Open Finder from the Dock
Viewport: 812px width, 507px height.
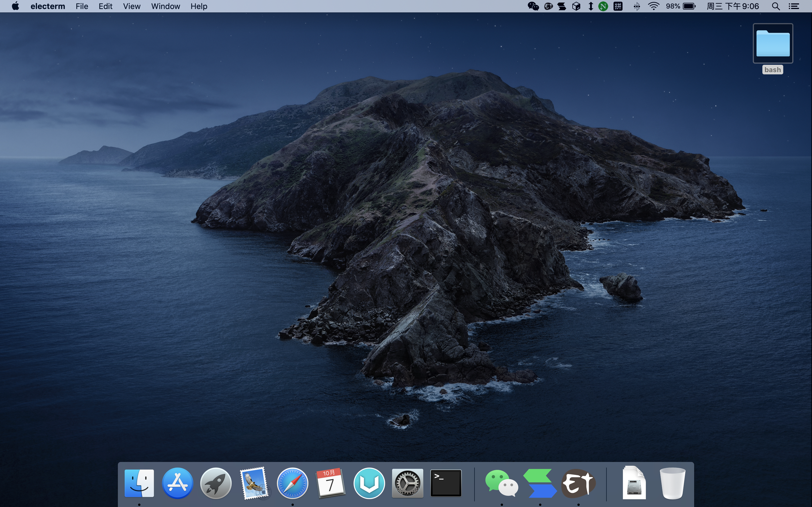click(x=139, y=483)
